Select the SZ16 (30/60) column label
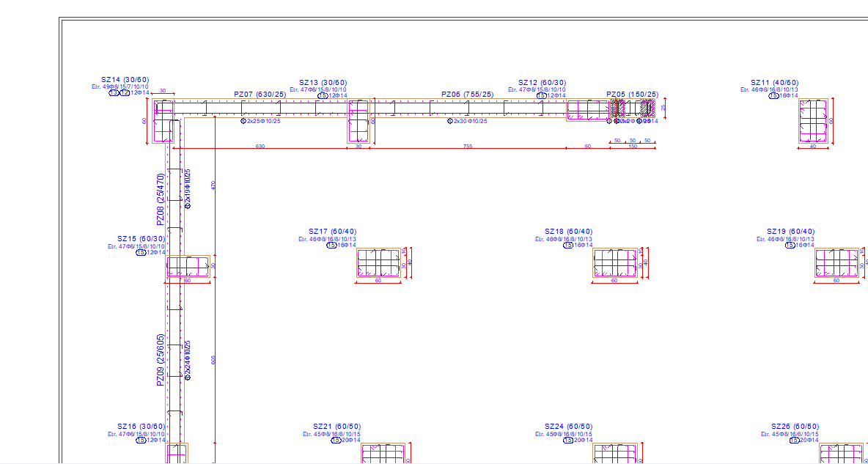Image resolution: width=868 pixels, height=464 pixels. pyautogui.click(x=141, y=427)
